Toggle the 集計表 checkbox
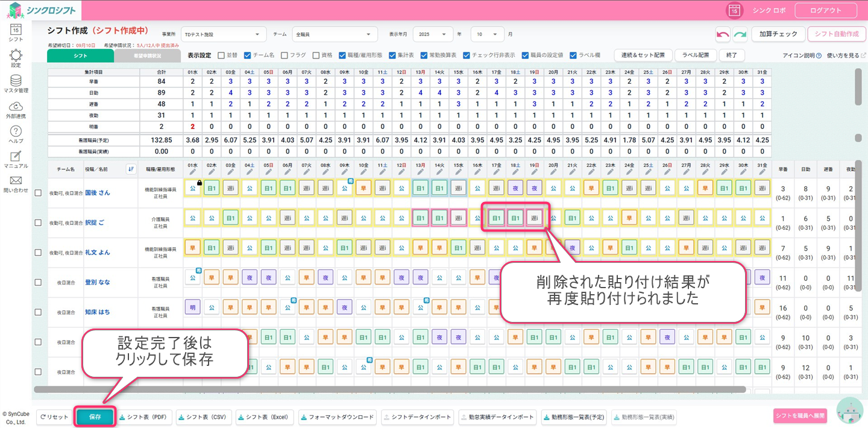Image resolution: width=868 pixels, height=428 pixels. pos(392,55)
